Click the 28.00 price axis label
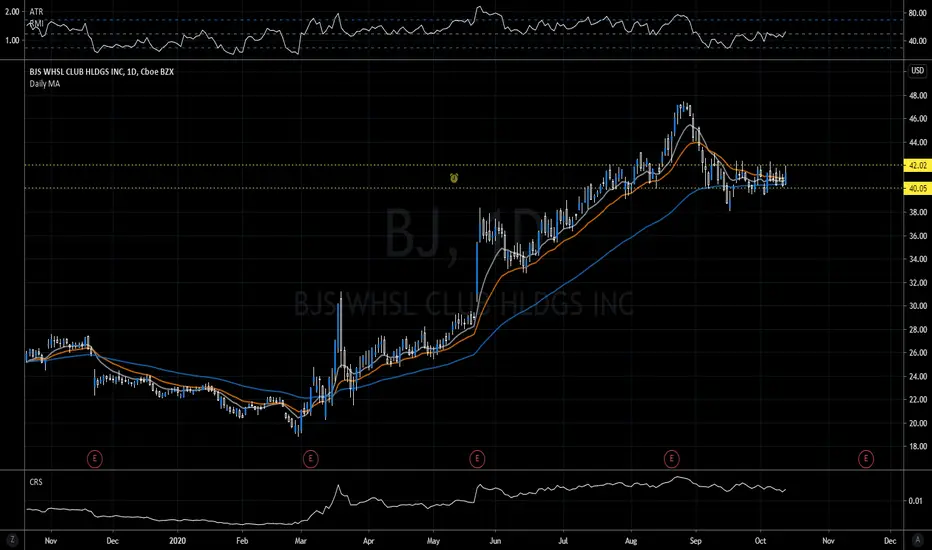 [918, 329]
